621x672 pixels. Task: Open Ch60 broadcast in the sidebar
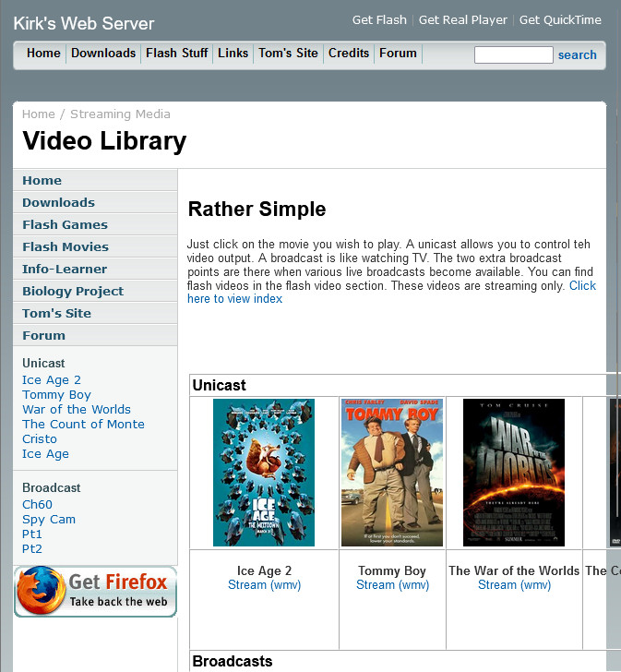click(37, 505)
